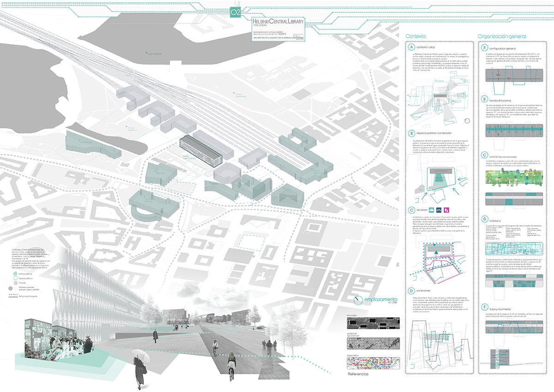Click the circled B marker beside 'banda dotacional'
The height and width of the screenshot is (392, 554).
(x=484, y=98)
